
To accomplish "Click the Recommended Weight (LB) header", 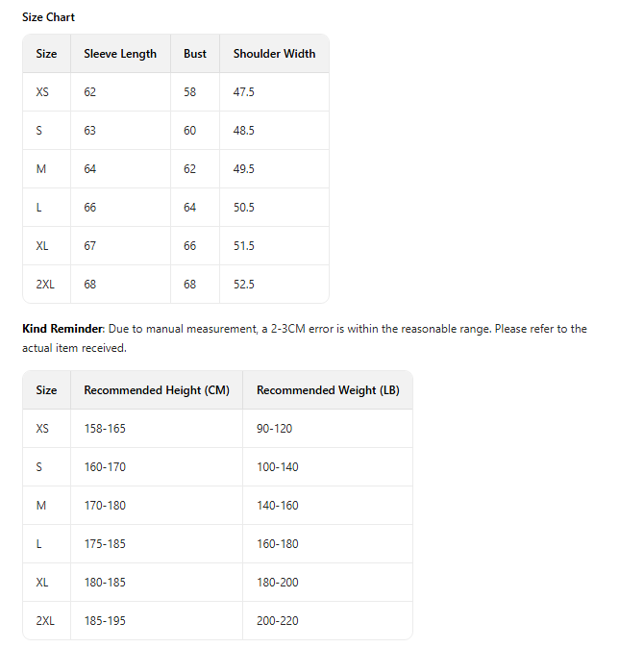I will point(328,390).
